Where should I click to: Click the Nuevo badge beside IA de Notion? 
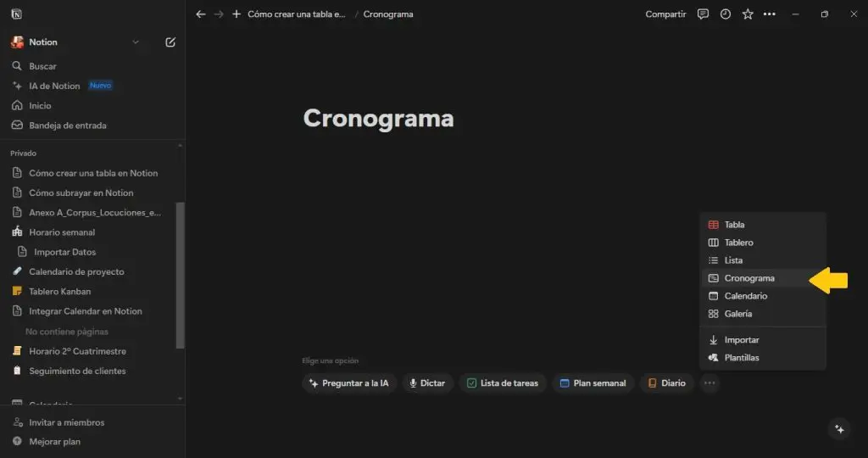point(101,86)
